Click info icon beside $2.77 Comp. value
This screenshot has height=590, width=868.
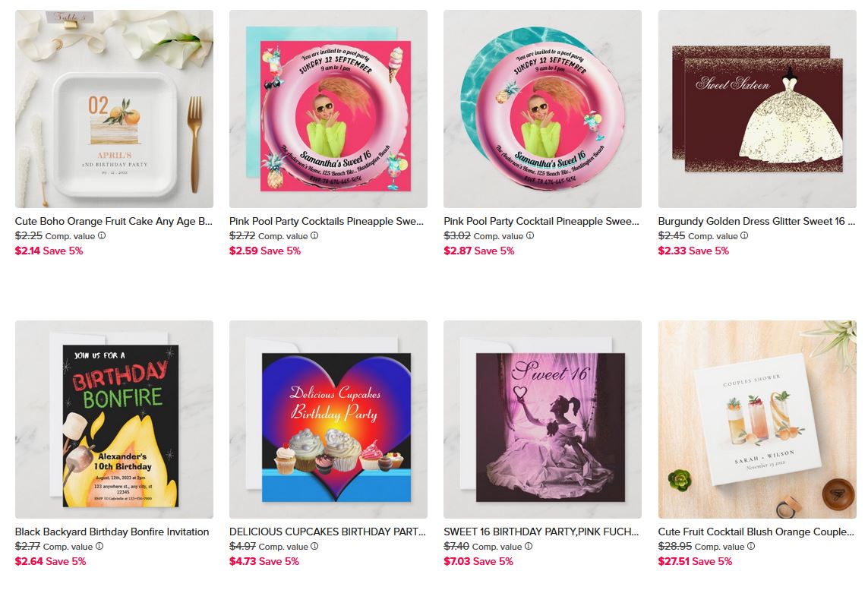[99, 546]
